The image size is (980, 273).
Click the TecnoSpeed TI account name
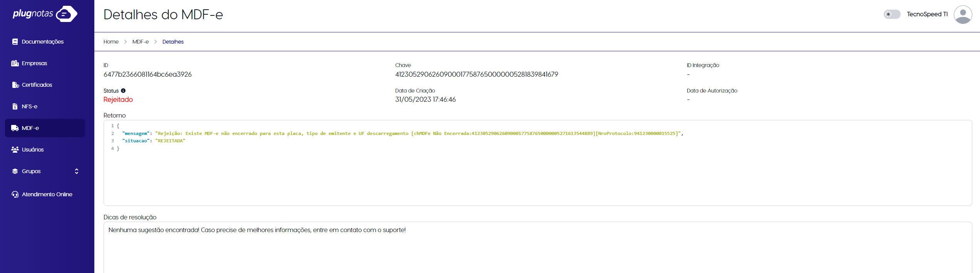[927, 14]
